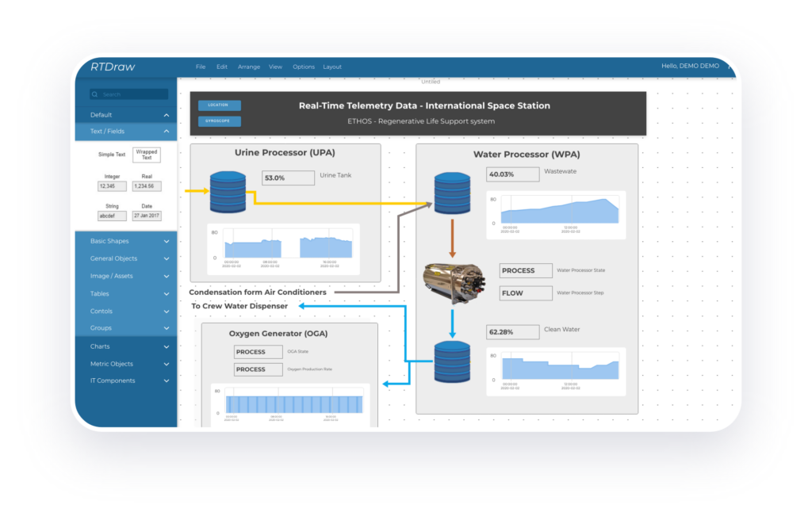Select the Integer field 12,345
The height and width of the screenshot is (520, 812).
pyautogui.click(x=112, y=186)
